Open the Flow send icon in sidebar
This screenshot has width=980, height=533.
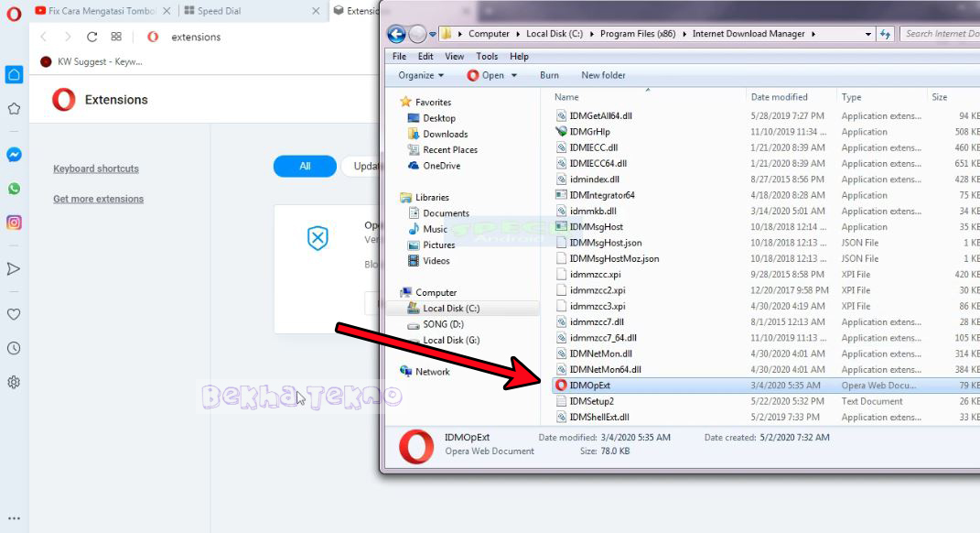click(x=14, y=269)
